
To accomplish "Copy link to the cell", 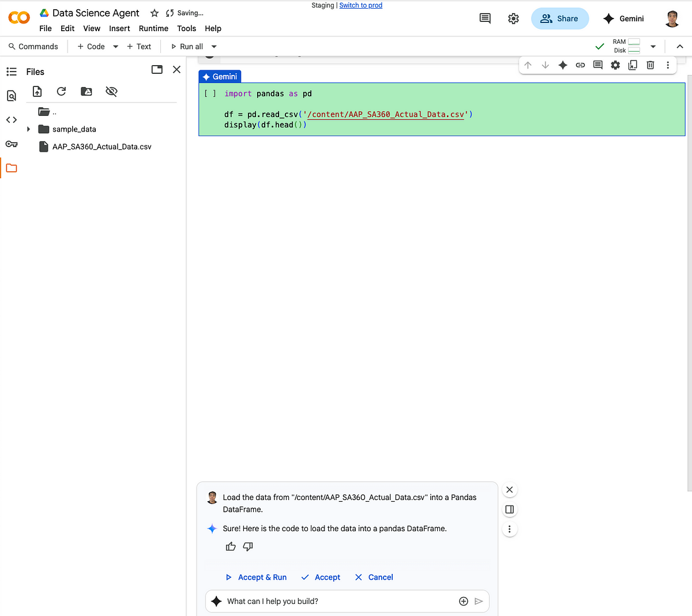I will [580, 65].
